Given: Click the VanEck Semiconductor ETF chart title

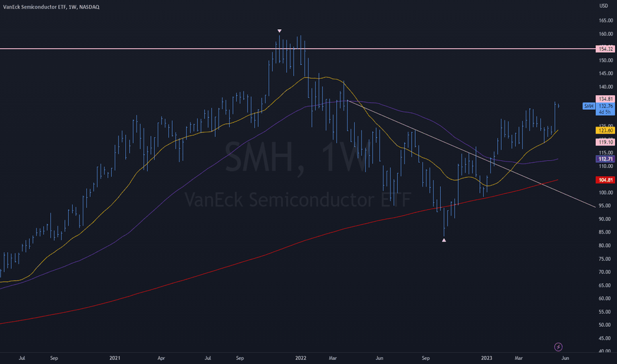Looking at the screenshot, I should pos(51,7).
